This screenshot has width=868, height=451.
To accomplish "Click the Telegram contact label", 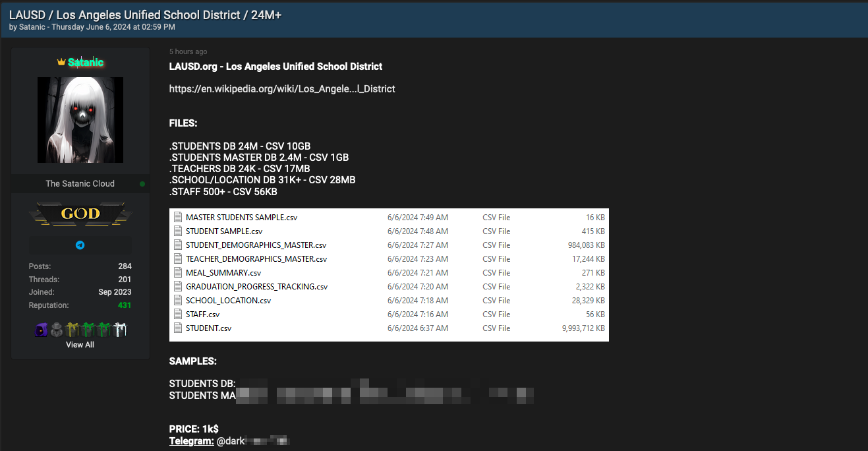I will [x=191, y=440].
